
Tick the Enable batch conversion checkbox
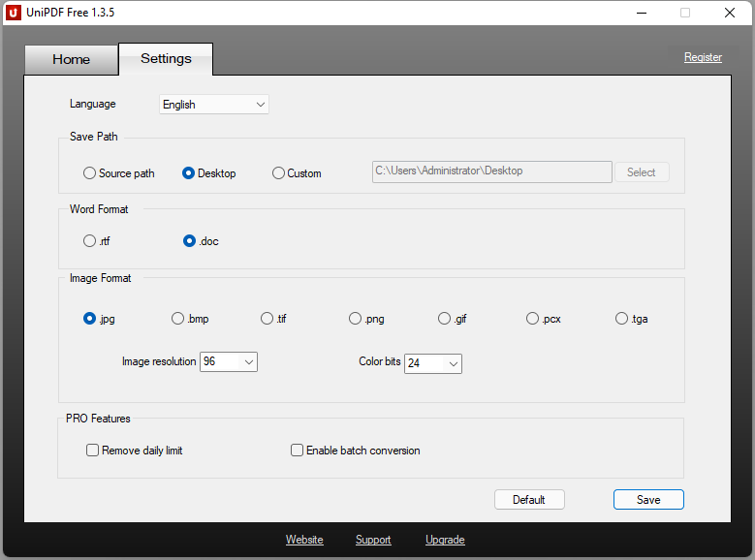[298, 451]
